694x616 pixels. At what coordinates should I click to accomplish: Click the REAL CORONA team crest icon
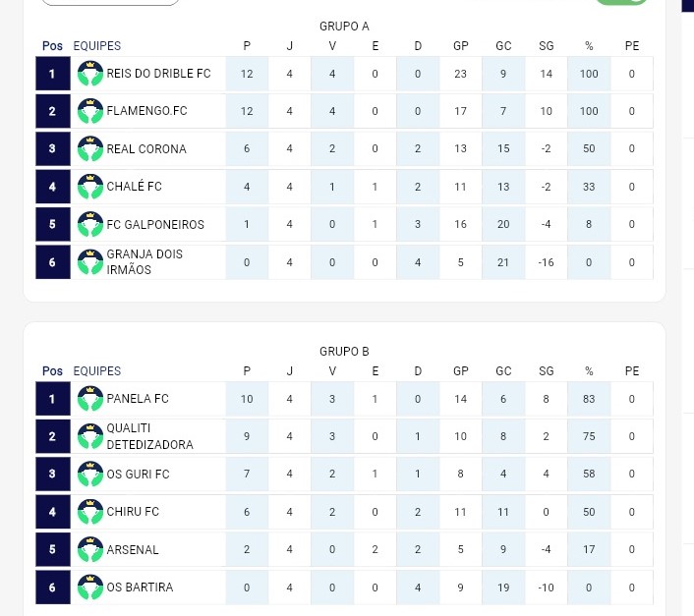[x=90, y=148]
